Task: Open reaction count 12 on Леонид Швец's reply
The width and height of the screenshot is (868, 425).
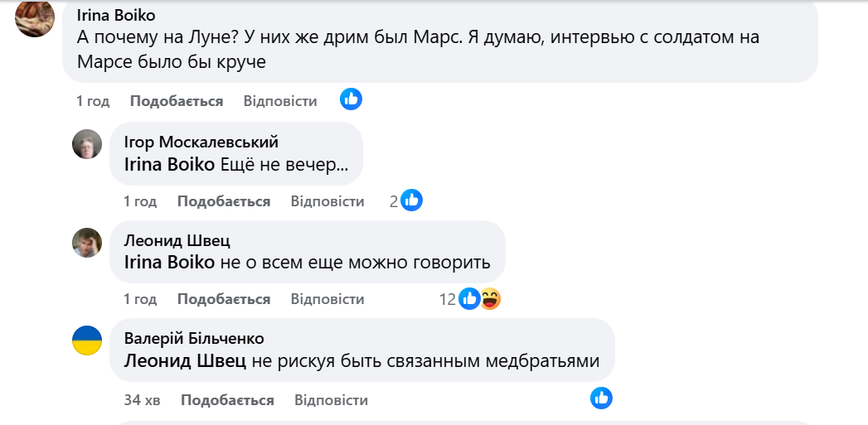Action: point(448,299)
